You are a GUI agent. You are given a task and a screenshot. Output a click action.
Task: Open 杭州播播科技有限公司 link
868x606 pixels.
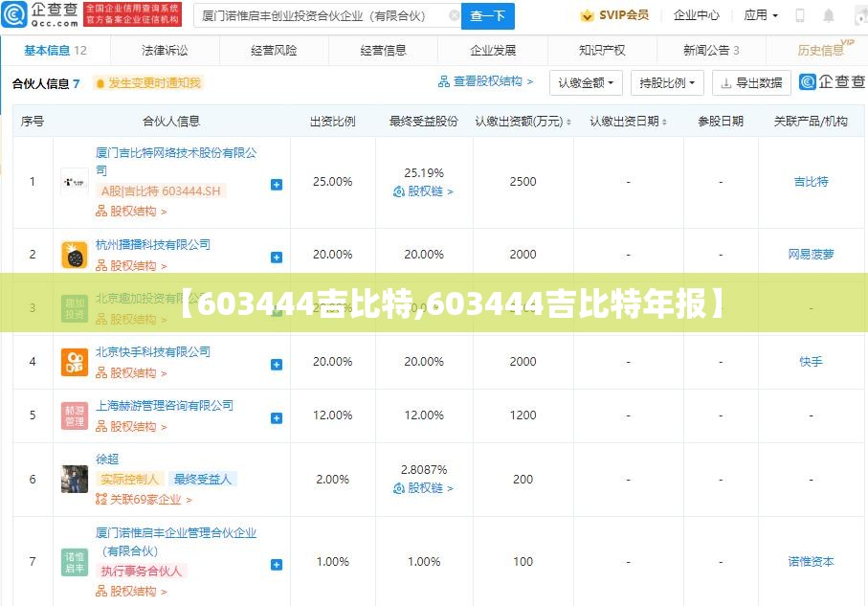153,244
